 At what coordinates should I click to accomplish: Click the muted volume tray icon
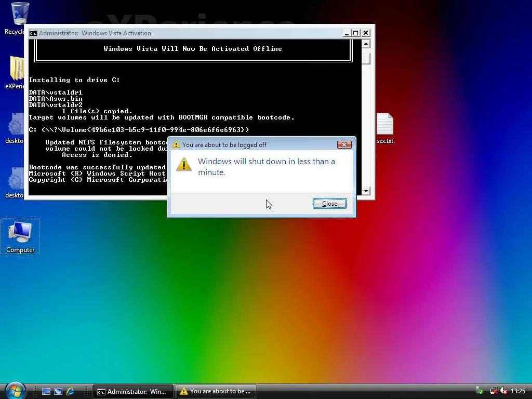pyautogui.click(x=503, y=391)
